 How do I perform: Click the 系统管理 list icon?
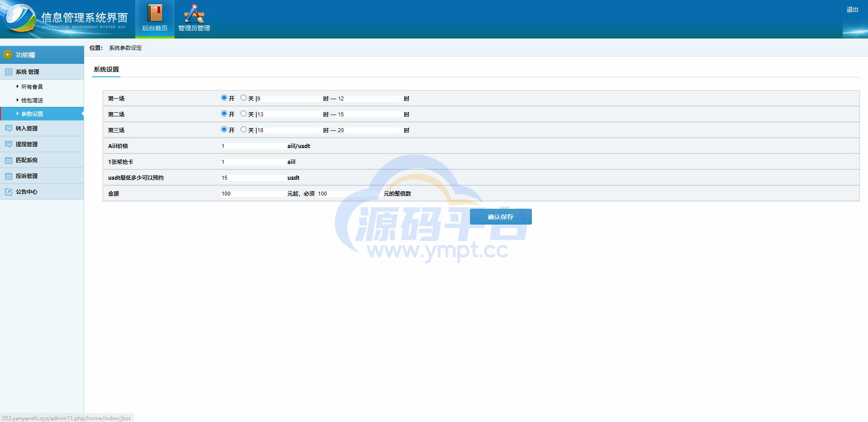point(9,72)
